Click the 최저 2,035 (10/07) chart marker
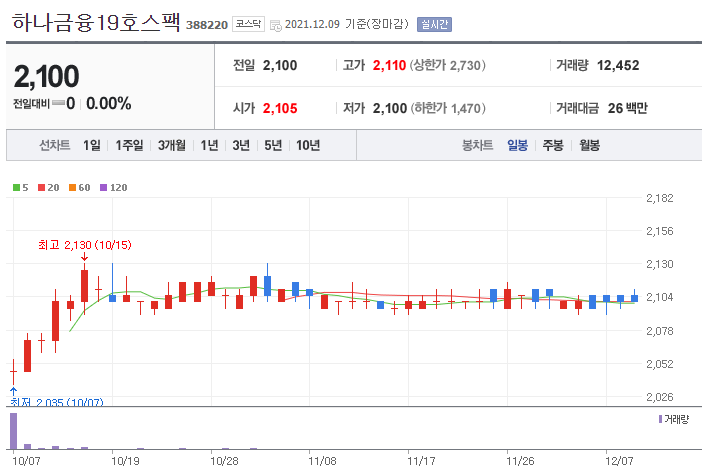702x473 pixels. coord(57,401)
